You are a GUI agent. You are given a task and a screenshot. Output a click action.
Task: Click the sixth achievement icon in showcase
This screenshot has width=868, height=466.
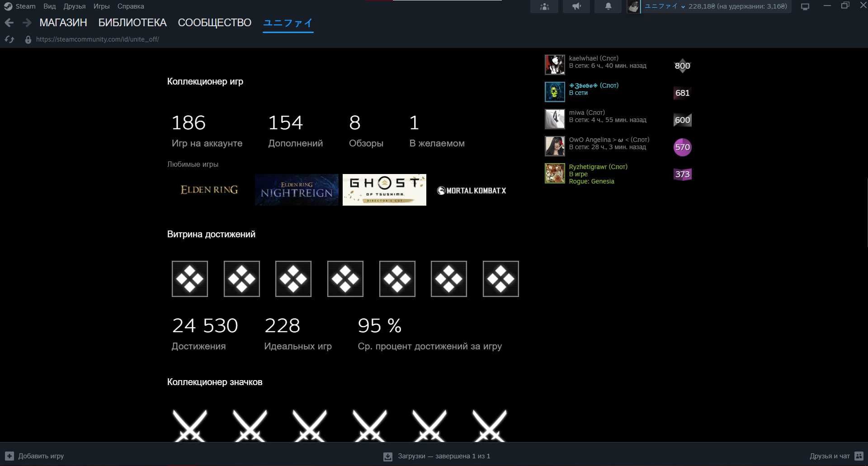(449, 279)
